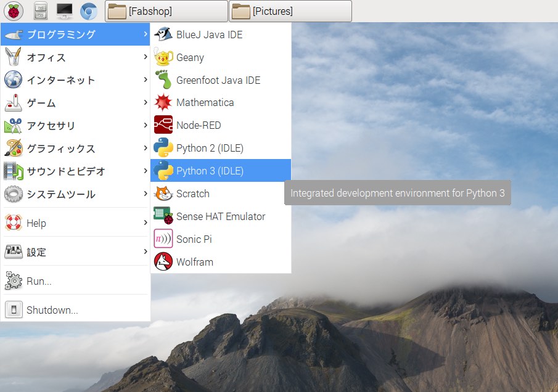Launch Sonic Pi menu entry
Screen dimensions: 558x392
point(221,239)
